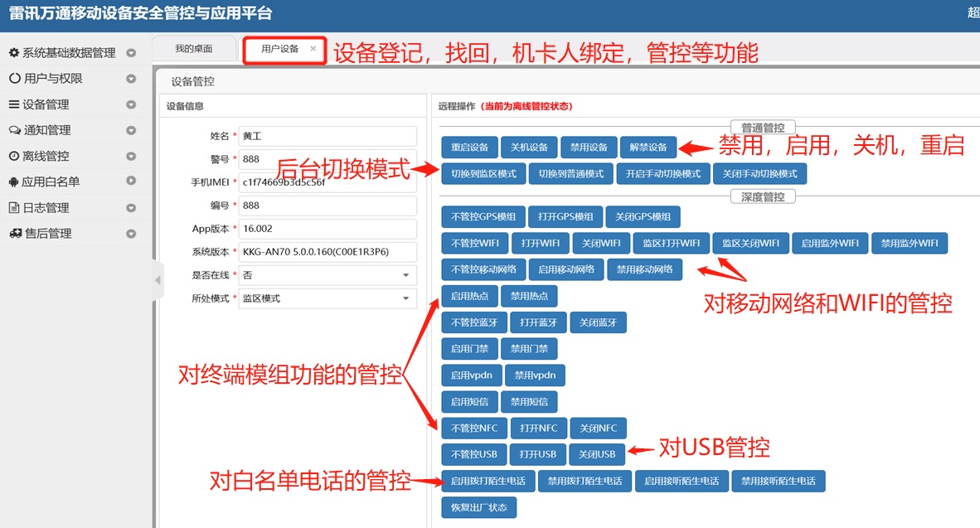This screenshot has width=980, height=528.
Task: Click the gear icon beside 系统基础数据管理
Action: coord(14,53)
